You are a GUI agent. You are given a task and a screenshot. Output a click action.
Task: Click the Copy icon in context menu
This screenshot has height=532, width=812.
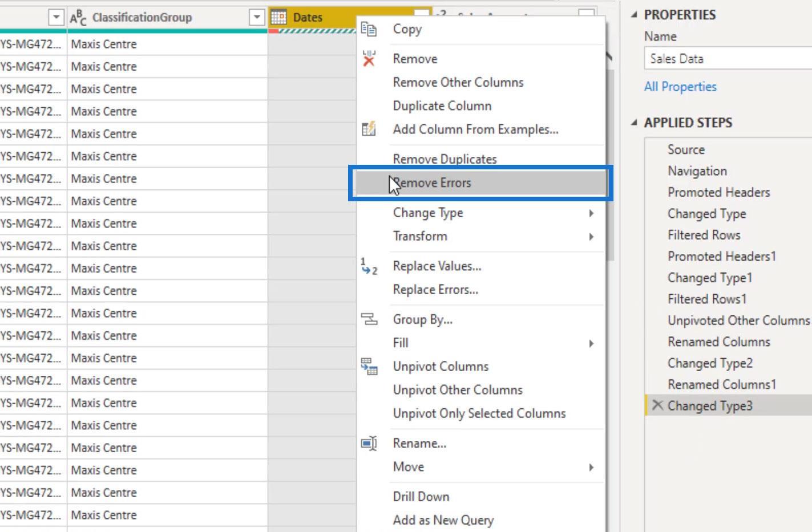369,29
